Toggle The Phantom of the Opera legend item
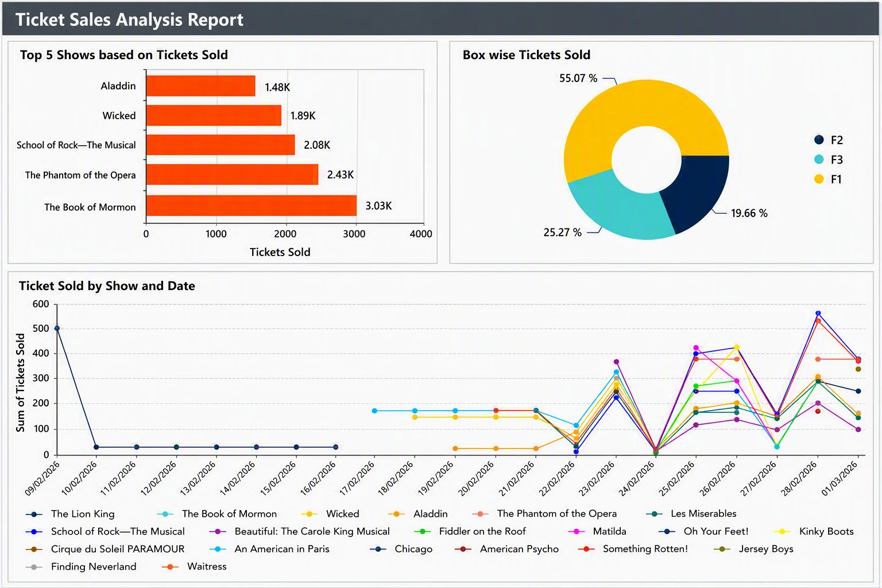This screenshot has height=588, width=882. [x=544, y=514]
